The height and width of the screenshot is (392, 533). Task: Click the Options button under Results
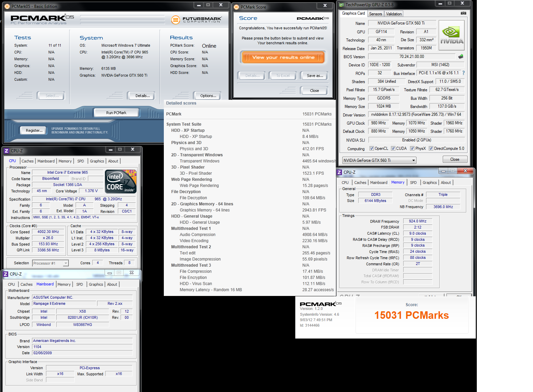click(208, 96)
